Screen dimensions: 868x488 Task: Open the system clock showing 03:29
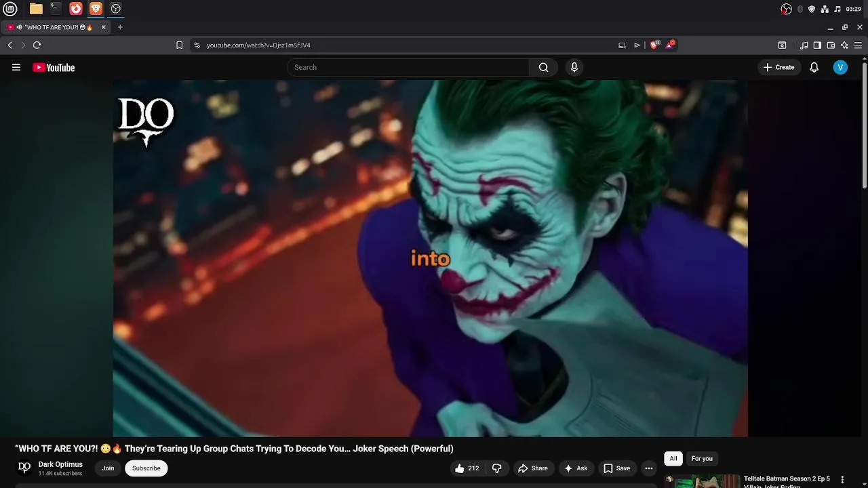tap(853, 9)
